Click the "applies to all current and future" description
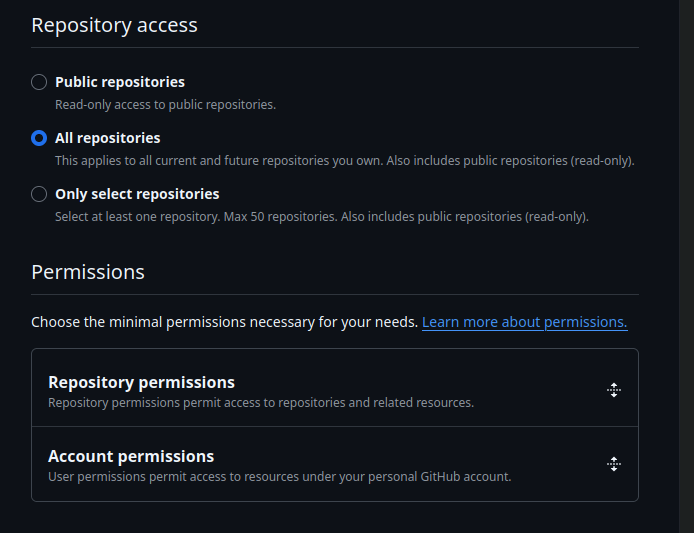This screenshot has width=694, height=533. 344,160
